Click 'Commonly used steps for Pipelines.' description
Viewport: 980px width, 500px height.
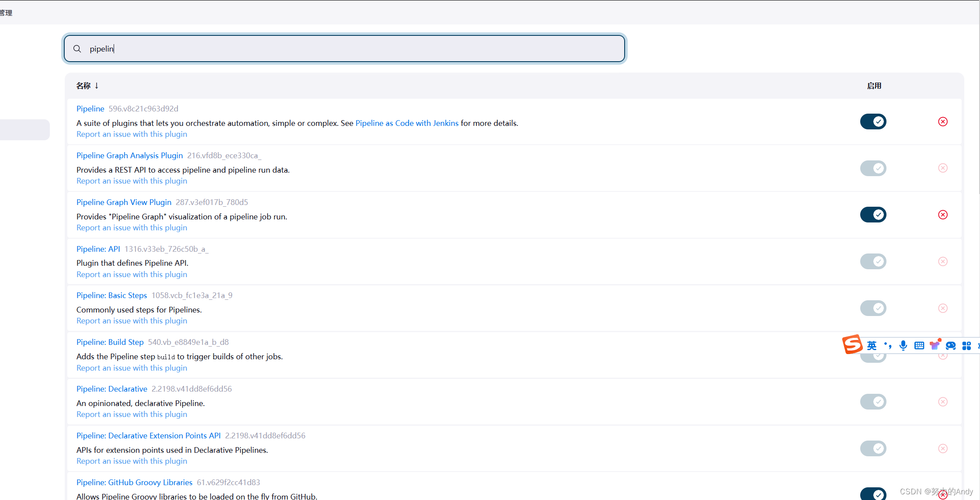click(x=139, y=310)
